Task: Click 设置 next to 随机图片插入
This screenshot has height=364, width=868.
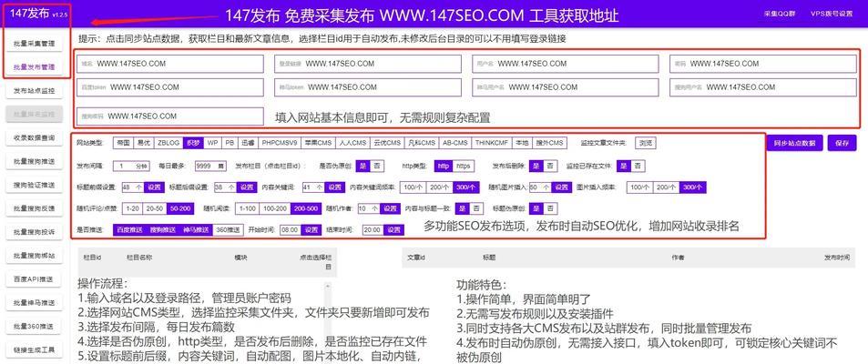Action: [561, 187]
